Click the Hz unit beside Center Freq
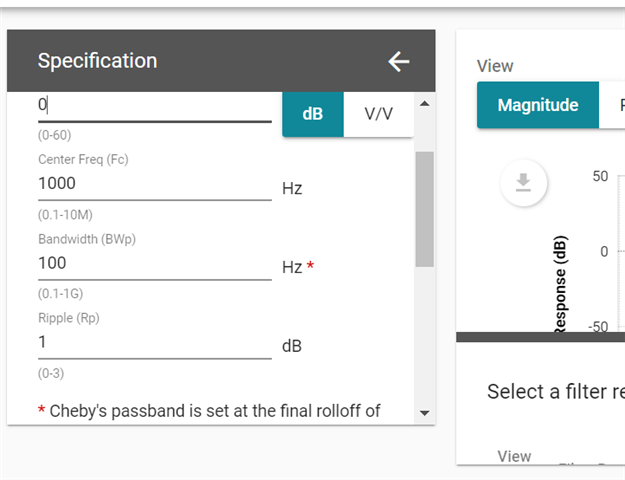 click(x=292, y=188)
